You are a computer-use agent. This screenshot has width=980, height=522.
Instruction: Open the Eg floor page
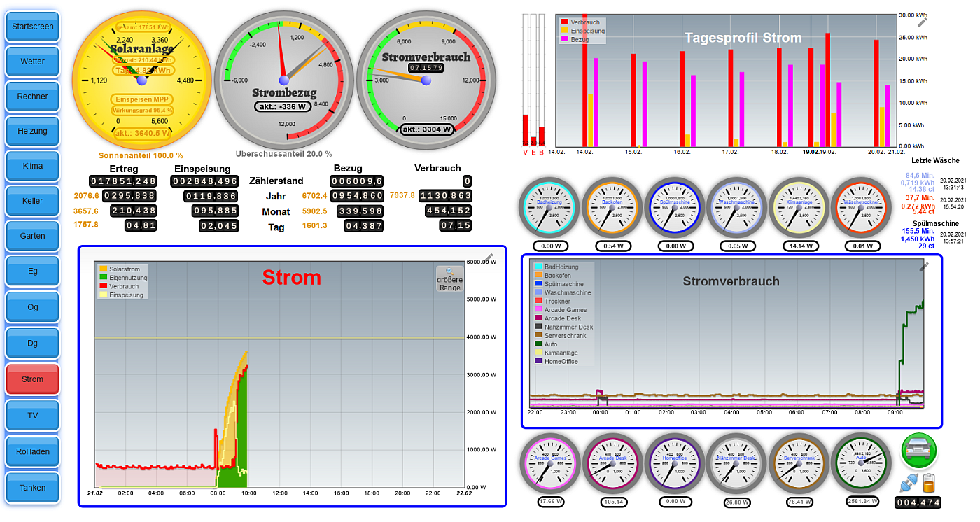click(x=33, y=271)
